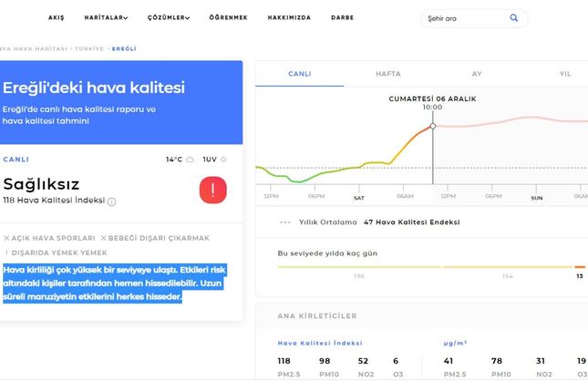The height and width of the screenshot is (381, 588).
Task: Open the Hakkımızda menu item
Action: click(289, 17)
